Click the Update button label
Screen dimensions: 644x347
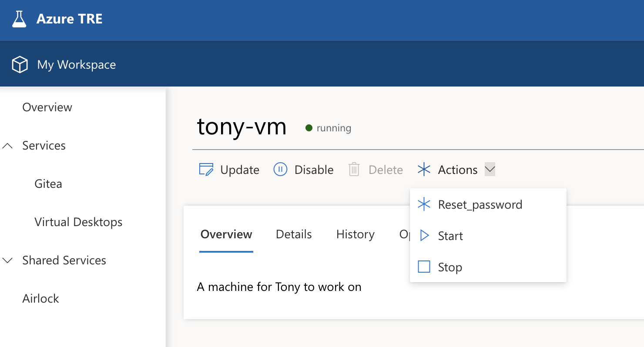(240, 170)
